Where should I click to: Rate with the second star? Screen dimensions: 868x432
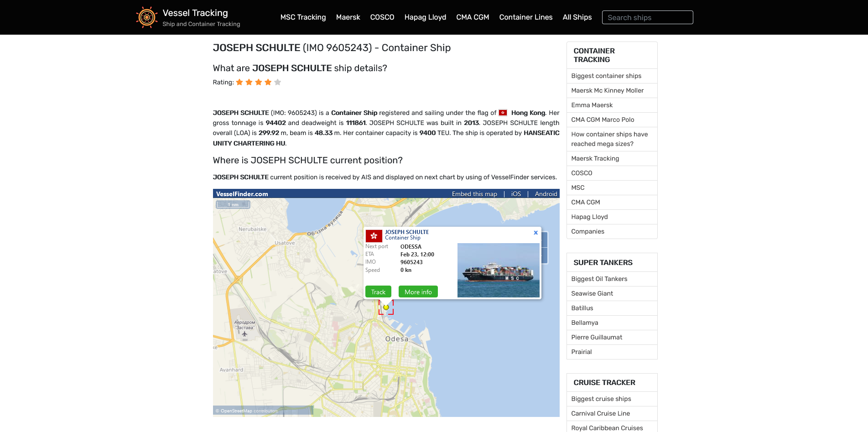tap(249, 82)
